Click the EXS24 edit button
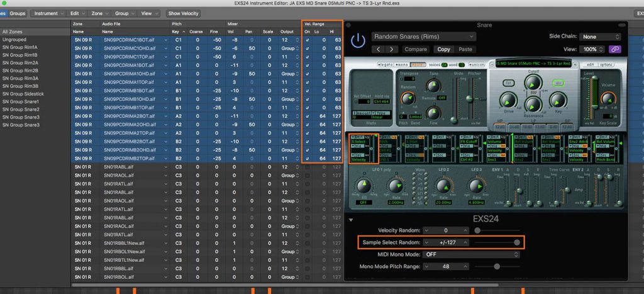Screen dimensions: 644x294 click(x=590, y=65)
